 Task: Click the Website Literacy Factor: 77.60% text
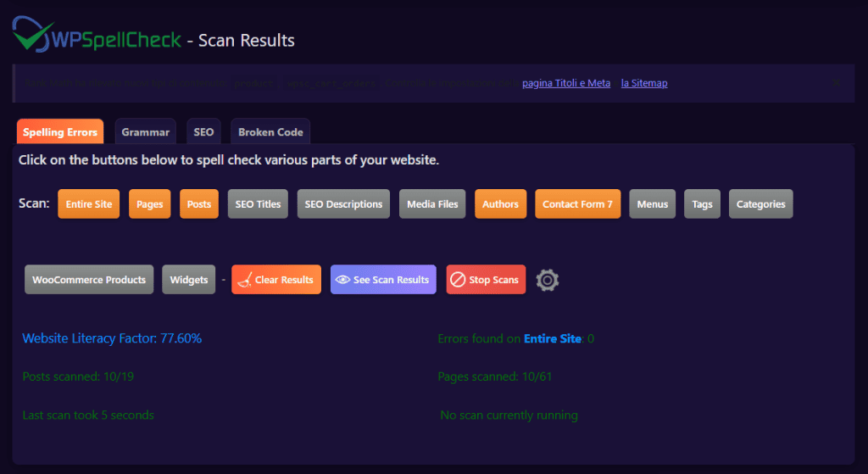112,338
